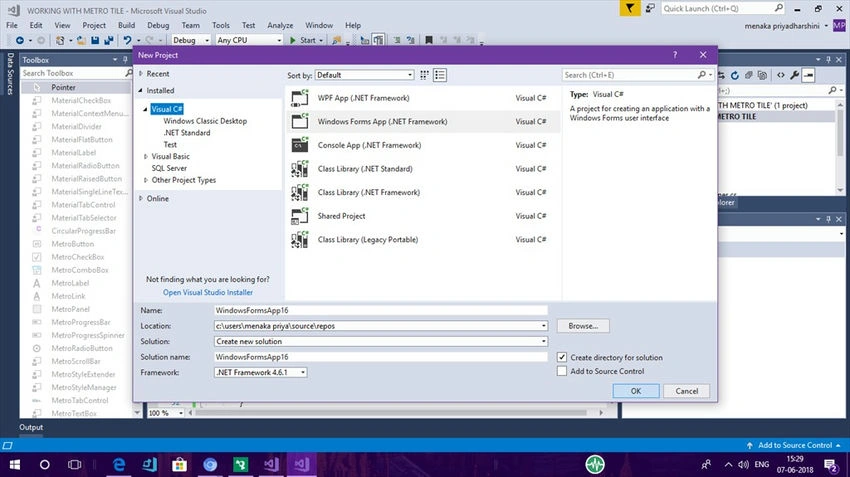
Task: Click the Cancel button
Action: [687, 391]
